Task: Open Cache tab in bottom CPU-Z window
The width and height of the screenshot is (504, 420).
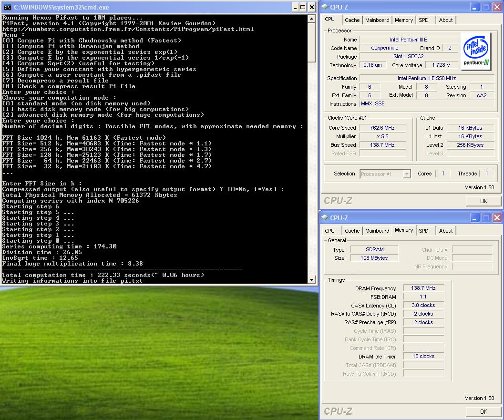Action: pos(352,231)
